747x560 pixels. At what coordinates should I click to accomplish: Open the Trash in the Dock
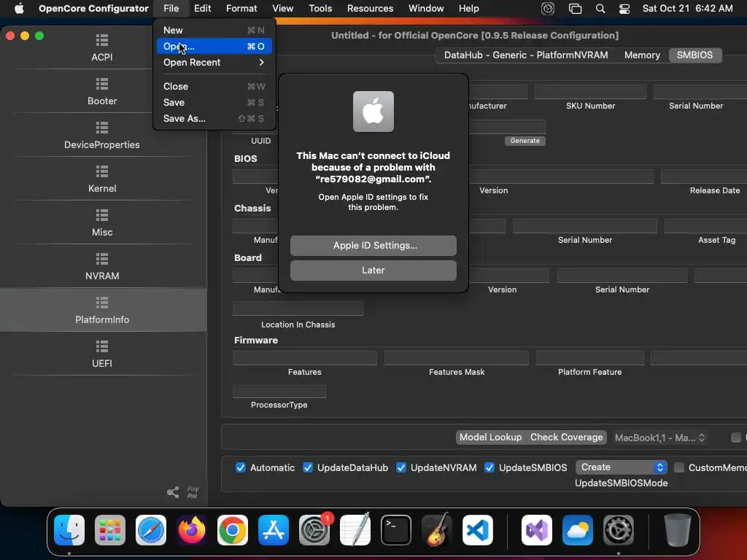coord(678,530)
